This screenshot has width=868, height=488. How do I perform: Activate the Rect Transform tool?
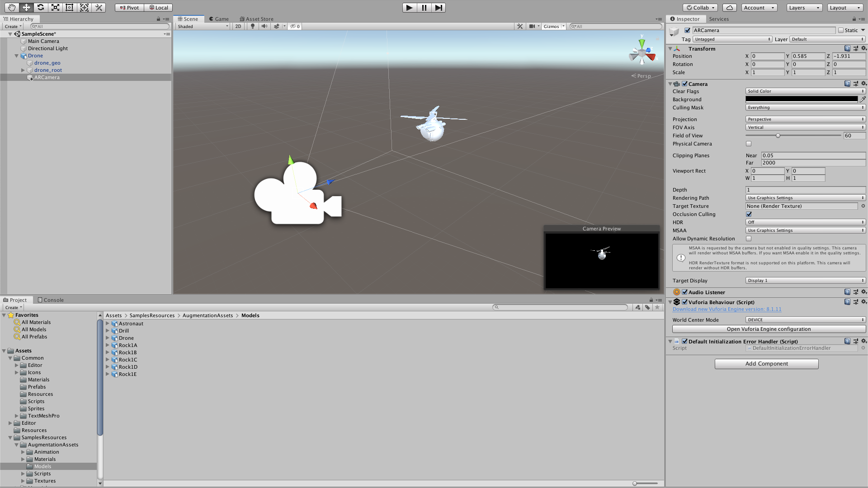(70, 8)
